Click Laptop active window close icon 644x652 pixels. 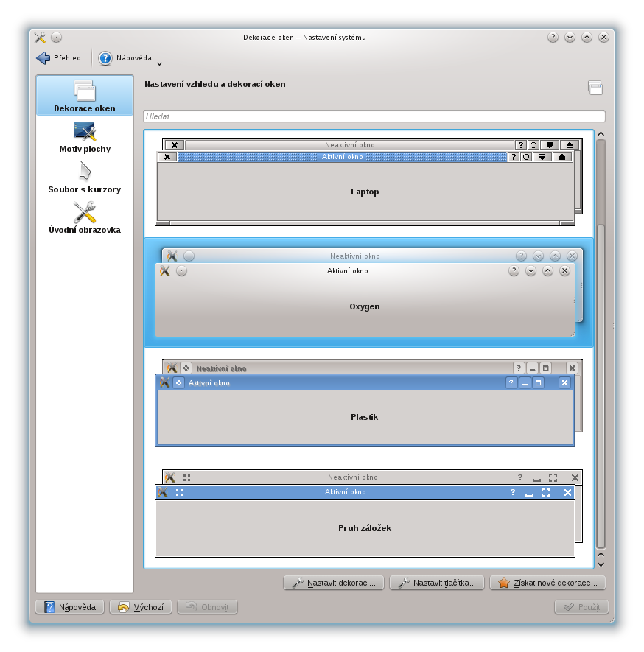[167, 157]
